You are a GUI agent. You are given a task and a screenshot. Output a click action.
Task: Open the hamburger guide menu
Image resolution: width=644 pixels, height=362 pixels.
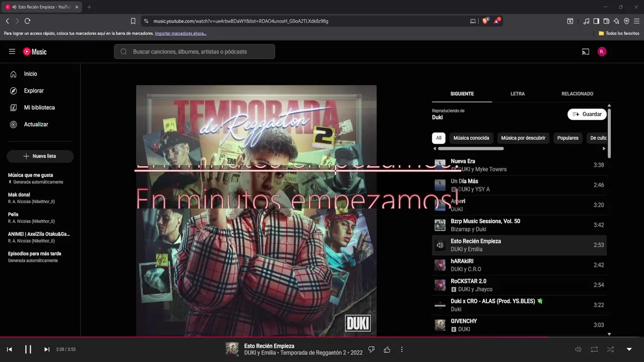(12, 51)
